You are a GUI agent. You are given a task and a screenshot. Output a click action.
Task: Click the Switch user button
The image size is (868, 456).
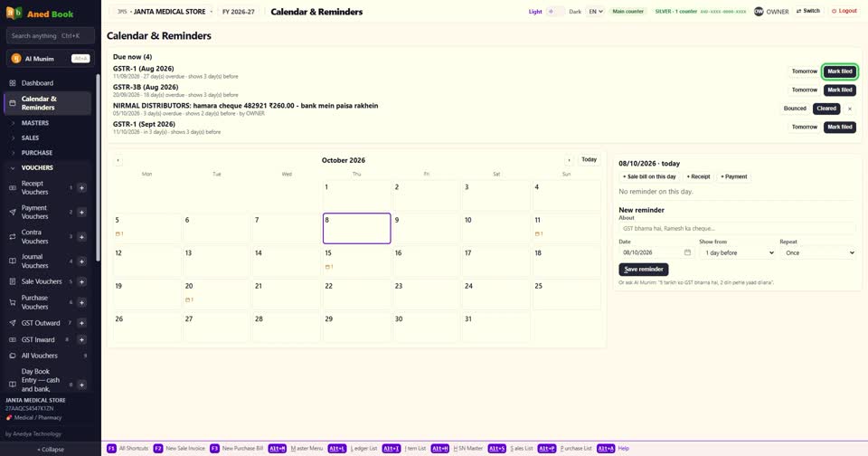pos(808,11)
